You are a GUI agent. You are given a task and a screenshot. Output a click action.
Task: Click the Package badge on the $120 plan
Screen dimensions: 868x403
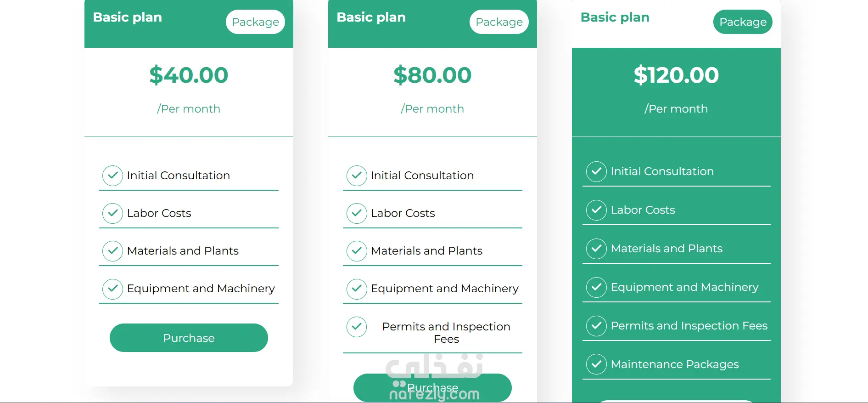point(743,22)
